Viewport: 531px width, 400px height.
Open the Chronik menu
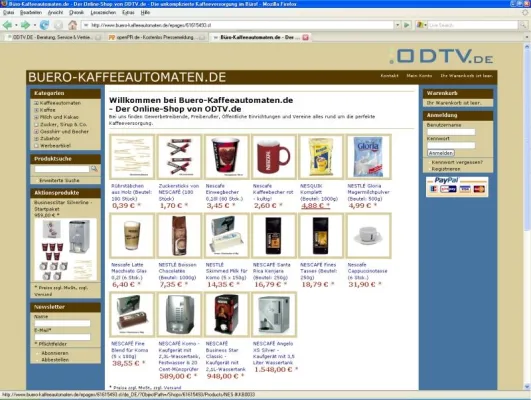point(76,13)
